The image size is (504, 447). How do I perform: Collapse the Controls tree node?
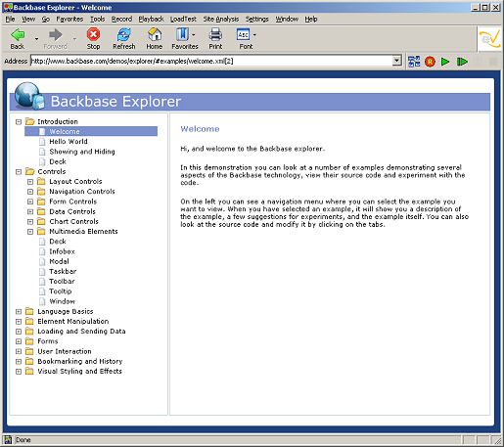coord(19,172)
